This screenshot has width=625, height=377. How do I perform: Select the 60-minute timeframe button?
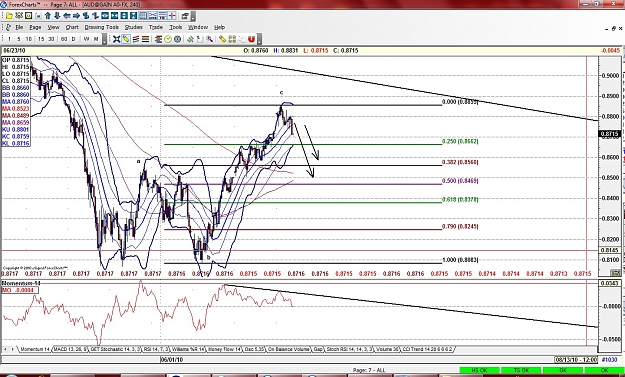[64, 39]
